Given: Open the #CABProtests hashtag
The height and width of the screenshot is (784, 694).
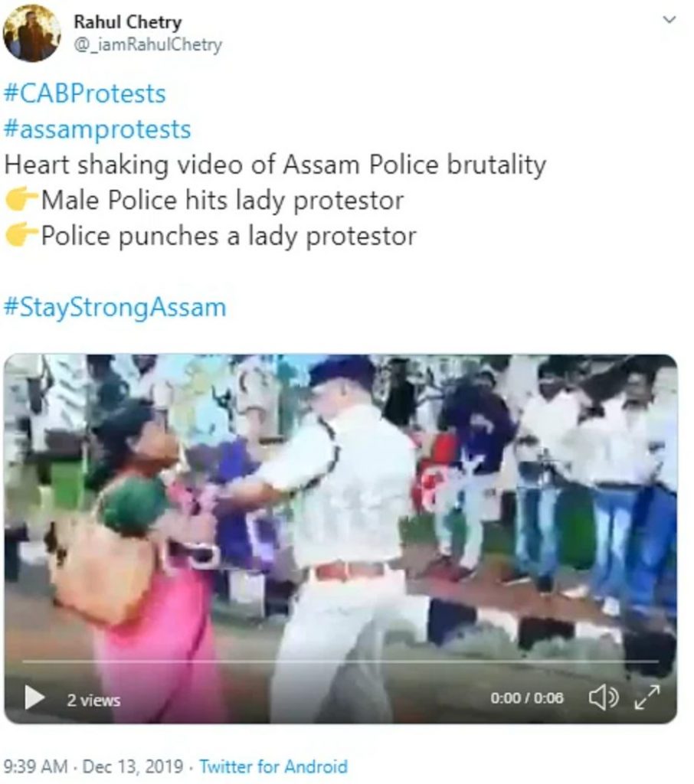Looking at the screenshot, I should [x=84, y=94].
